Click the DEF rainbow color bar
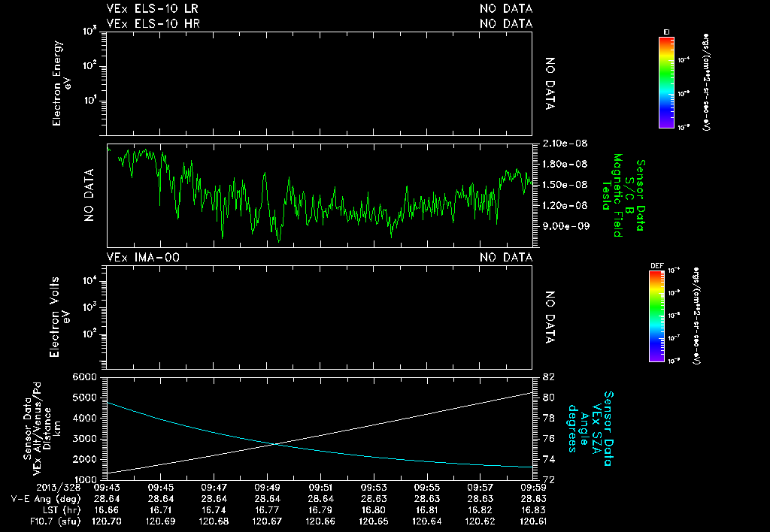770x532 pixels. (656, 316)
